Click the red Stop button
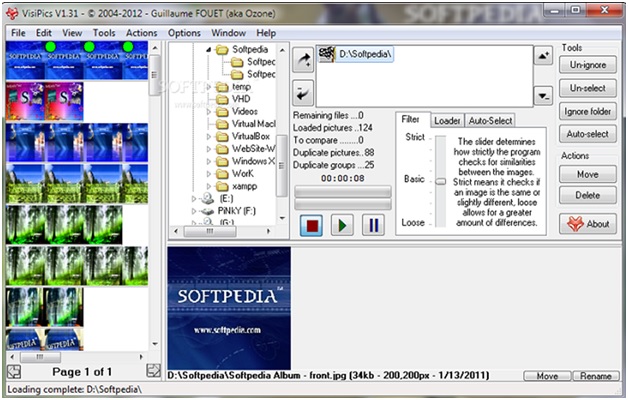 (312, 225)
